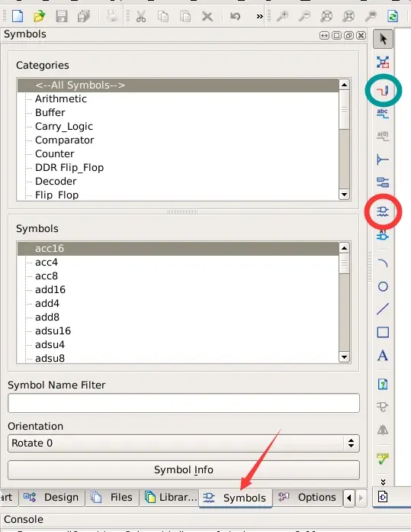Screen dimensions: 411x532
Task: Select the acc16 symbol
Action: (178, 248)
